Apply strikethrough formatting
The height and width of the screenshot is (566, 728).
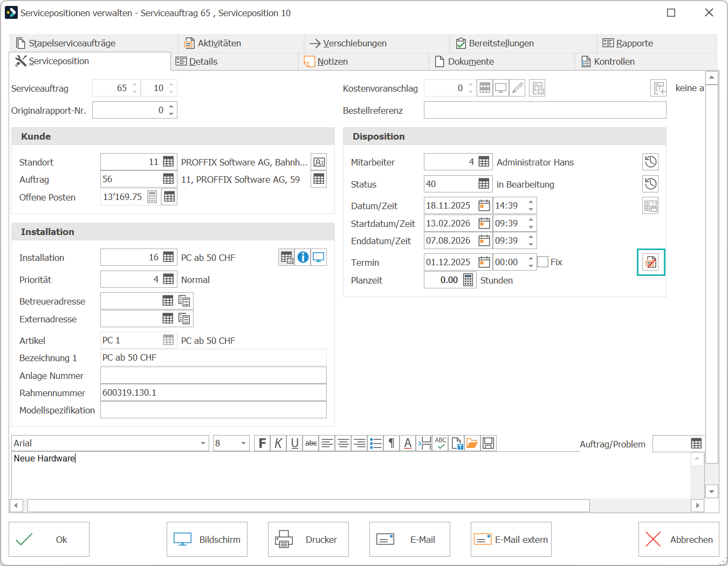click(x=311, y=443)
